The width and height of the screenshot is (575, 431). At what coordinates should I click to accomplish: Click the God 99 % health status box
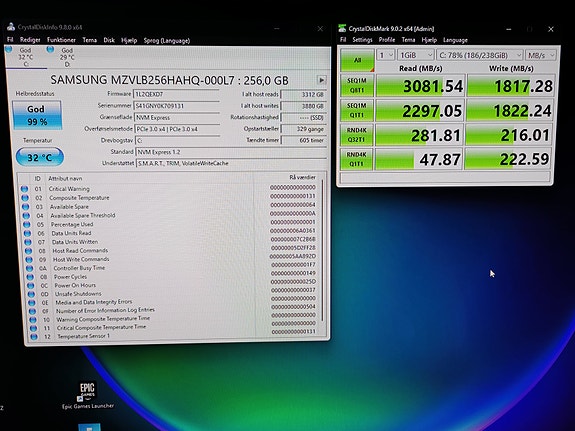pyautogui.click(x=37, y=116)
